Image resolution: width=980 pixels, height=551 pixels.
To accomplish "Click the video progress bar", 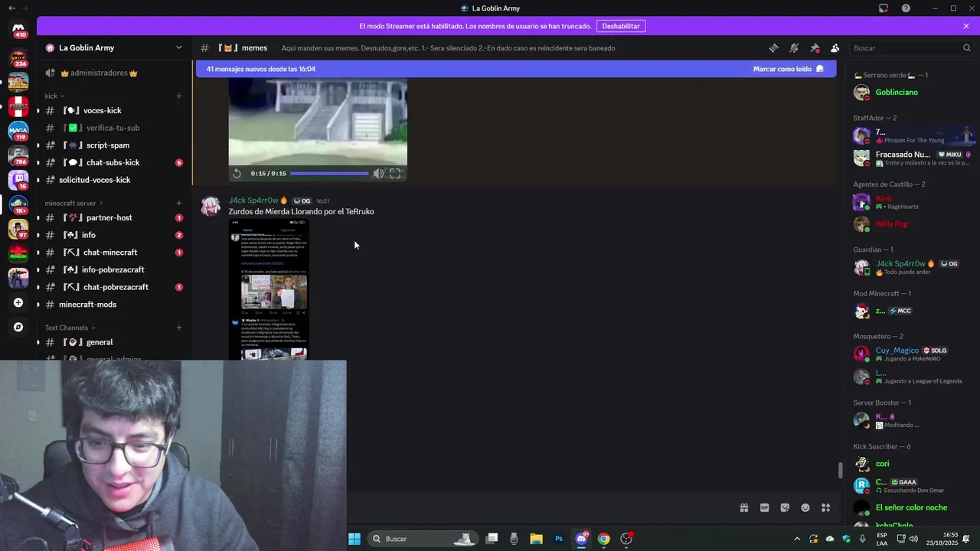I will [x=329, y=174].
